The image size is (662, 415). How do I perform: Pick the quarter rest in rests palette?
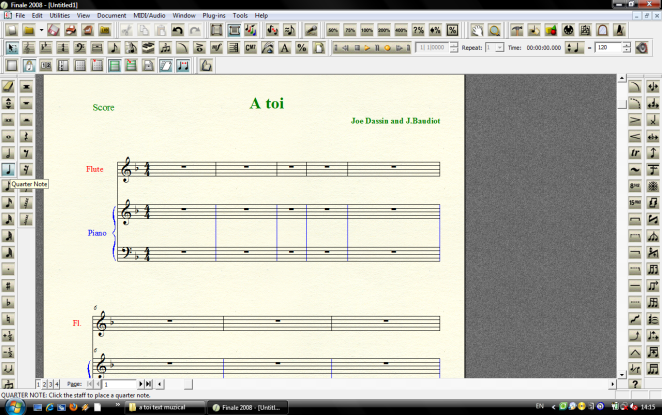click(x=26, y=136)
